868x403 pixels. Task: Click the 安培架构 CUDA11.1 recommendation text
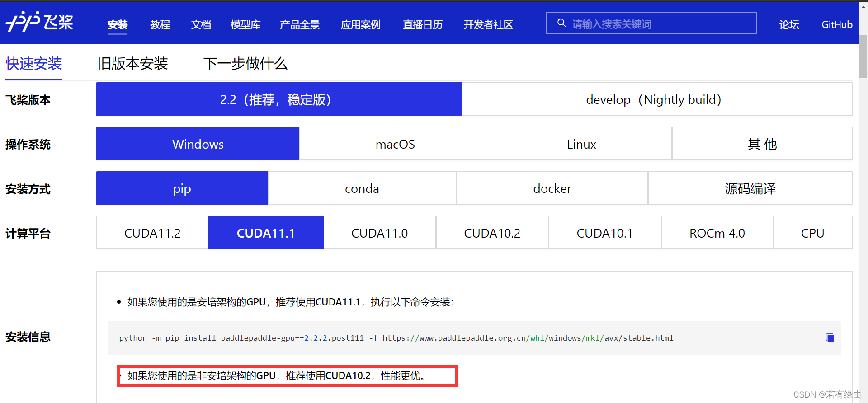290,302
